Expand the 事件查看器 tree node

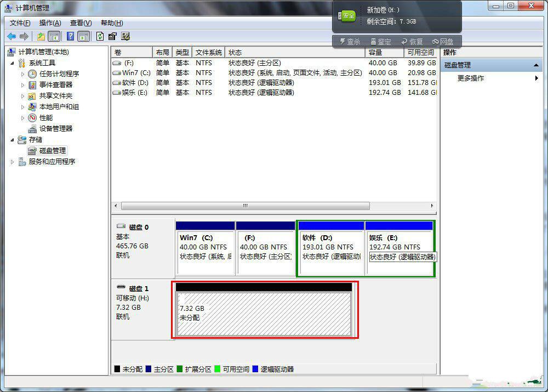[23, 84]
